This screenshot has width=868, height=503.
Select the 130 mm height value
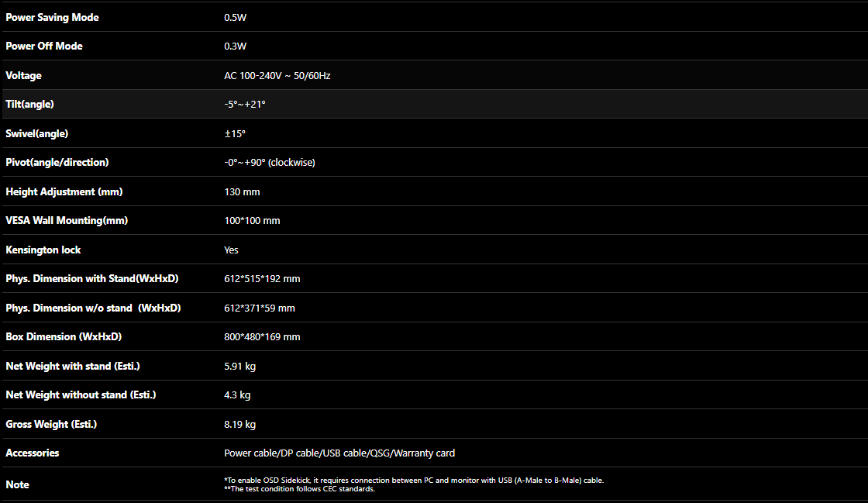click(242, 191)
